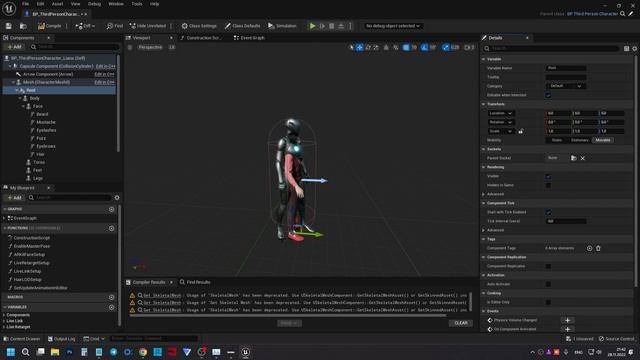Image resolution: width=640 pixels, height=360 pixels.
Task: Open Output Log
Action: 62,339
